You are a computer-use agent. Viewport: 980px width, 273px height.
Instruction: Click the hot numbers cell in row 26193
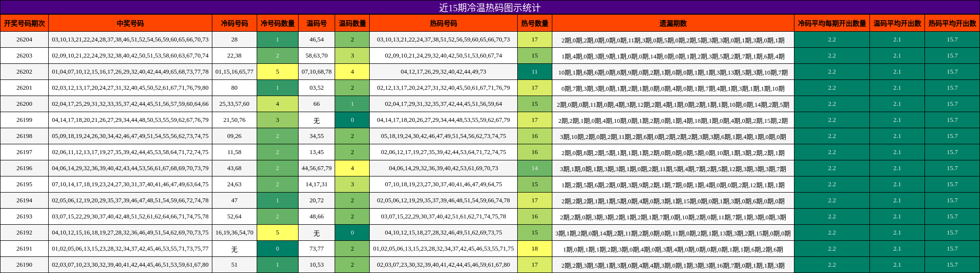tap(443, 216)
